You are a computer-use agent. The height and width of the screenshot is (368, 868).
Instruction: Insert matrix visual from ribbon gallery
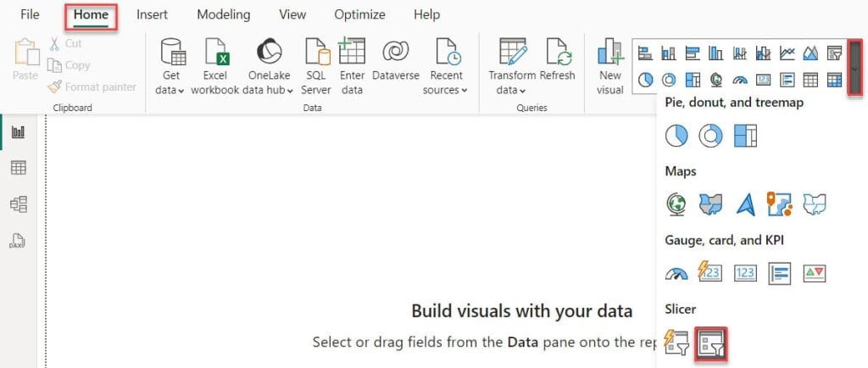click(834, 80)
